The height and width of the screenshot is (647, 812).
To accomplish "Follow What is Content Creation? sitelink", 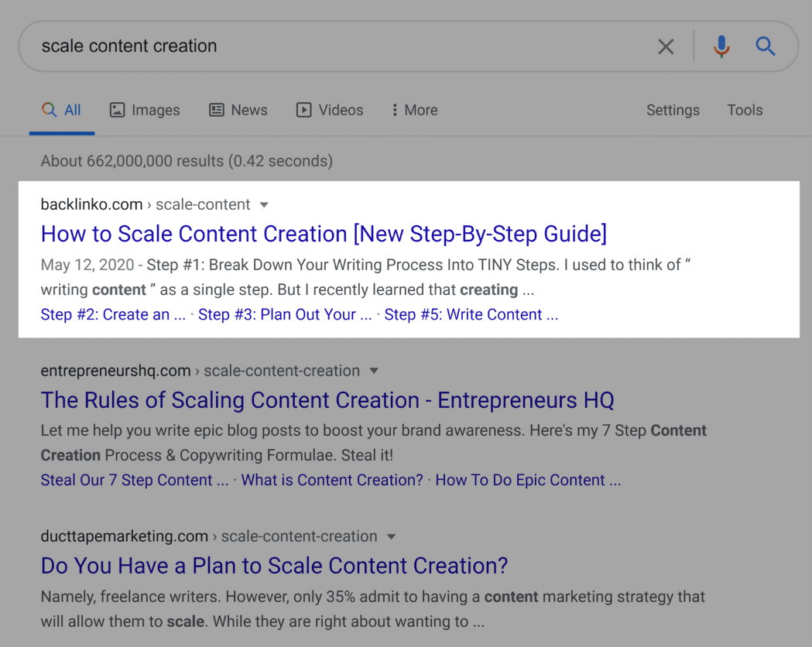I will pos(332,481).
